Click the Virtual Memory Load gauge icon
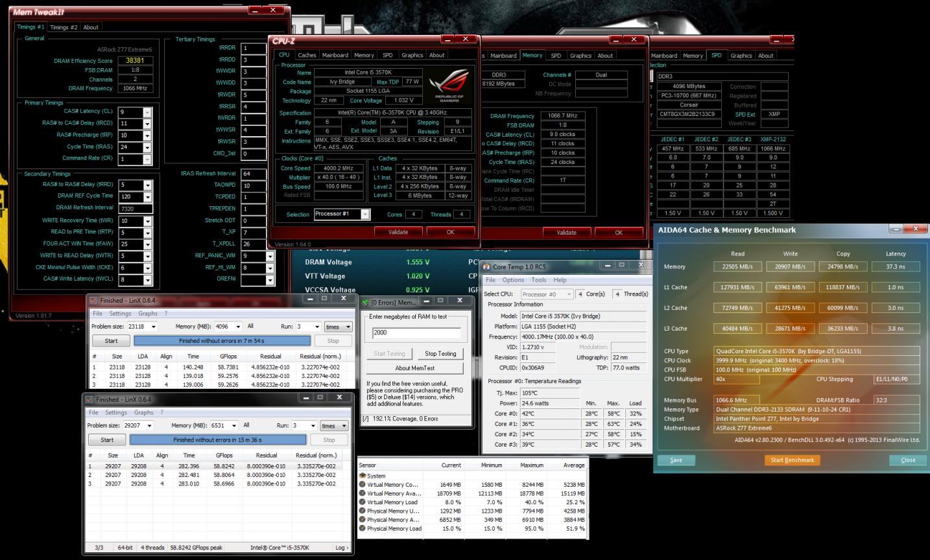Image resolution: width=930 pixels, height=560 pixels. tap(363, 502)
